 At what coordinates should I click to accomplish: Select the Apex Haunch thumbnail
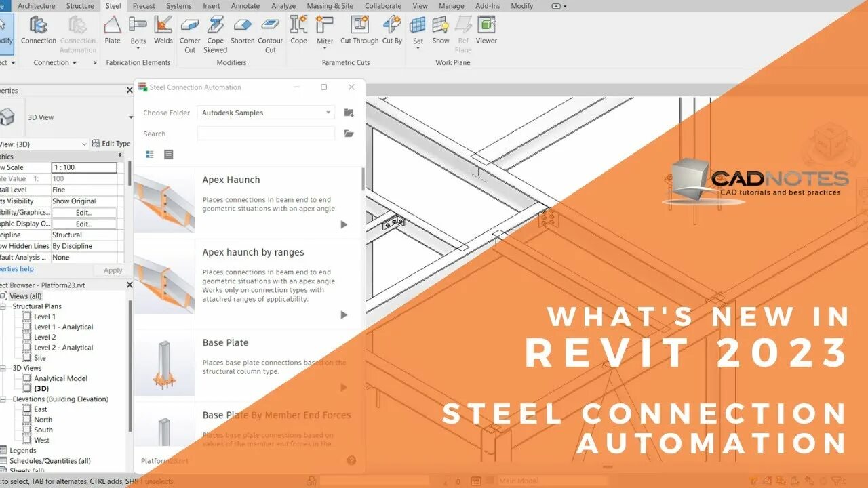pyautogui.click(x=164, y=202)
